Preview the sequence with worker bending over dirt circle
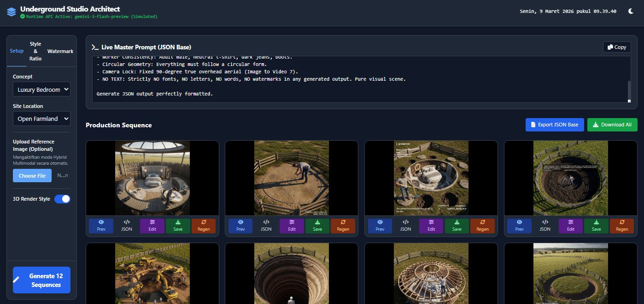Image resolution: width=644 pixels, height=304 pixels. (240, 226)
